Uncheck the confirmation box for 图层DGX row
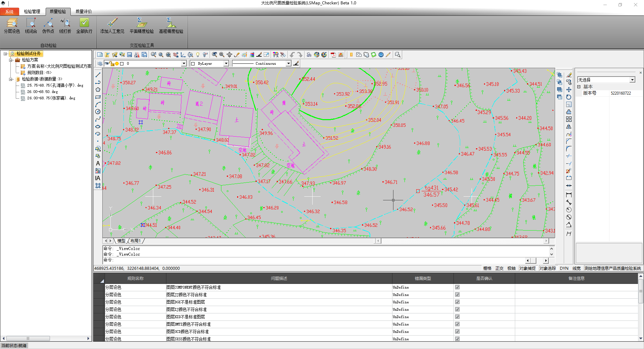The height and width of the screenshot is (349, 644). pyautogui.click(x=457, y=302)
